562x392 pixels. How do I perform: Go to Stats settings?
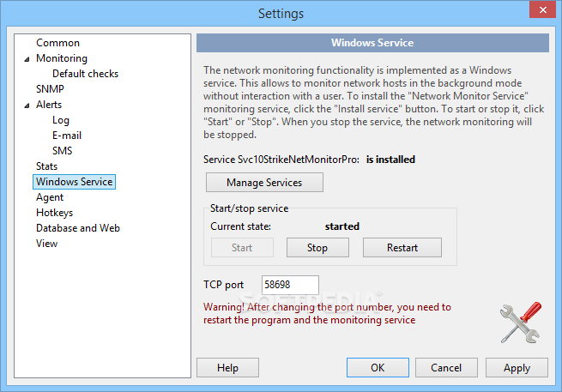click(46, 166)
